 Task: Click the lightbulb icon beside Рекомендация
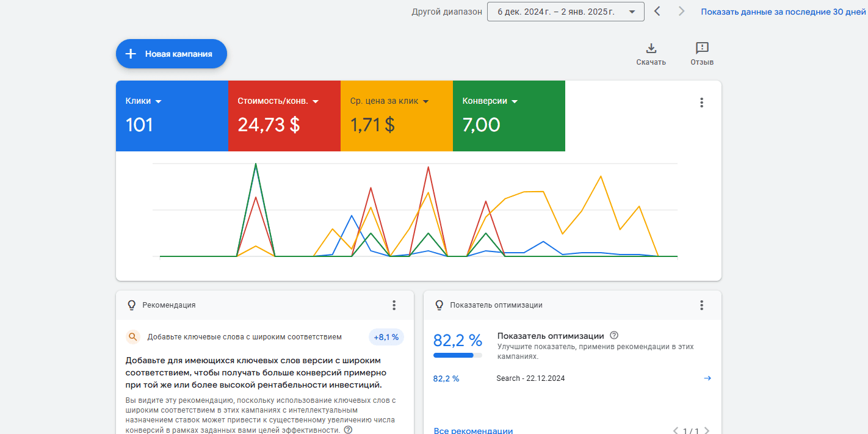coord(131,305)
